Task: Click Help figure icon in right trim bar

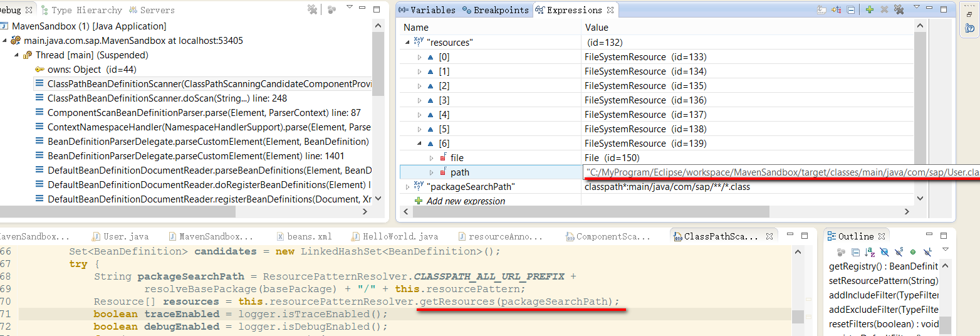Action: tap(969, 28)
